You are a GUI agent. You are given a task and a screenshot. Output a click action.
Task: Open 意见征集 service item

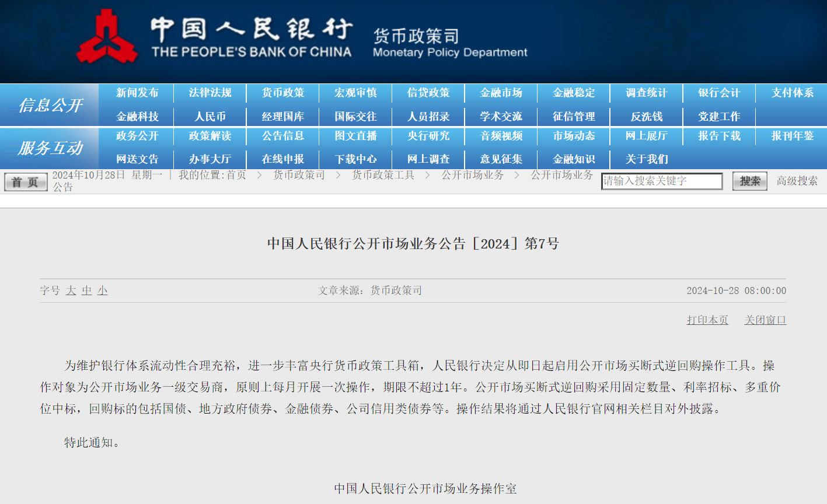(501, 159)
